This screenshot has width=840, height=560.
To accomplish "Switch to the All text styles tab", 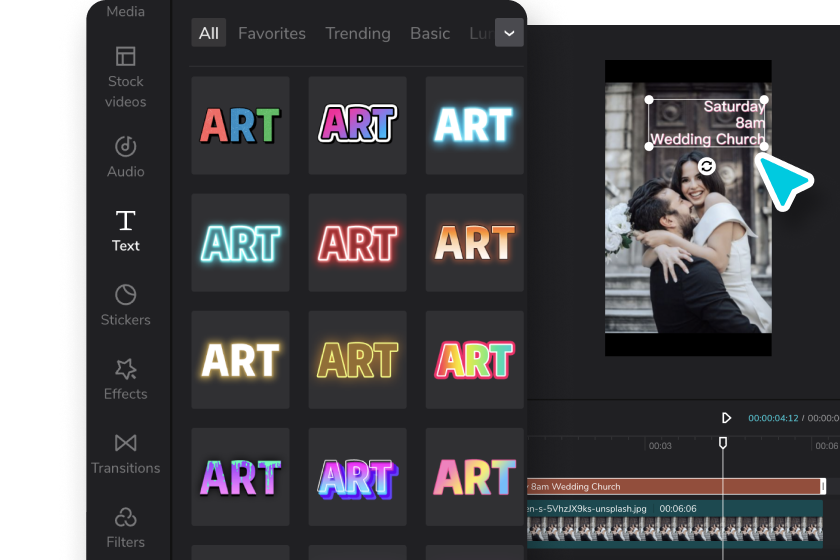I will [208, 33].
